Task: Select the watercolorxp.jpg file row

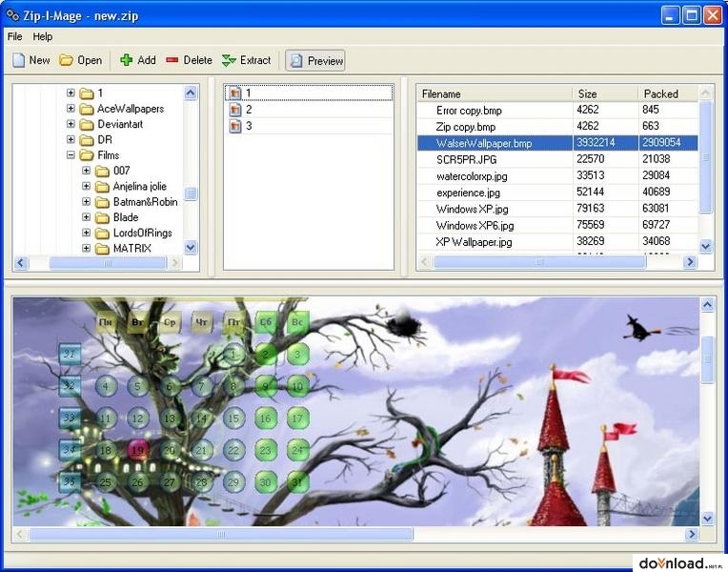Action: pos(557,175)
